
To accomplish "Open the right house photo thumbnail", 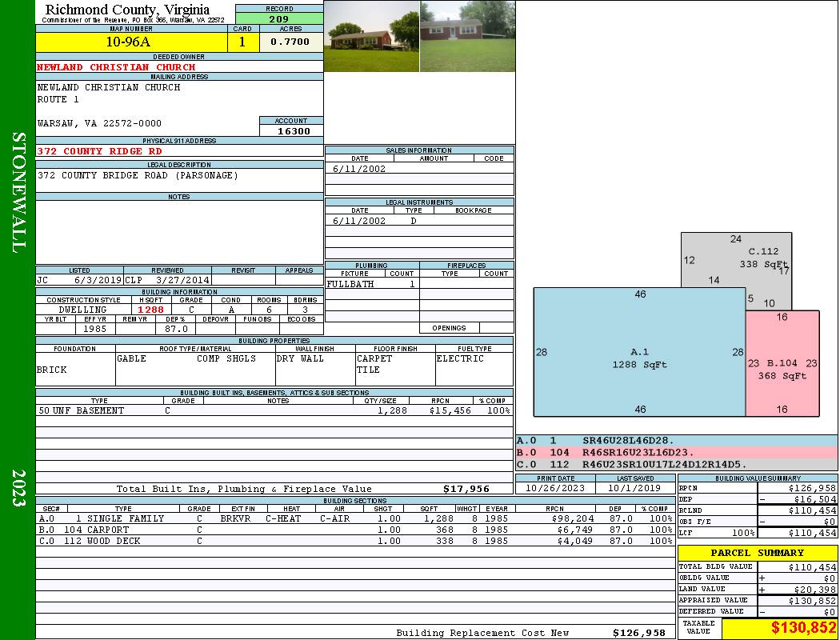I will [x=467, y=36].
